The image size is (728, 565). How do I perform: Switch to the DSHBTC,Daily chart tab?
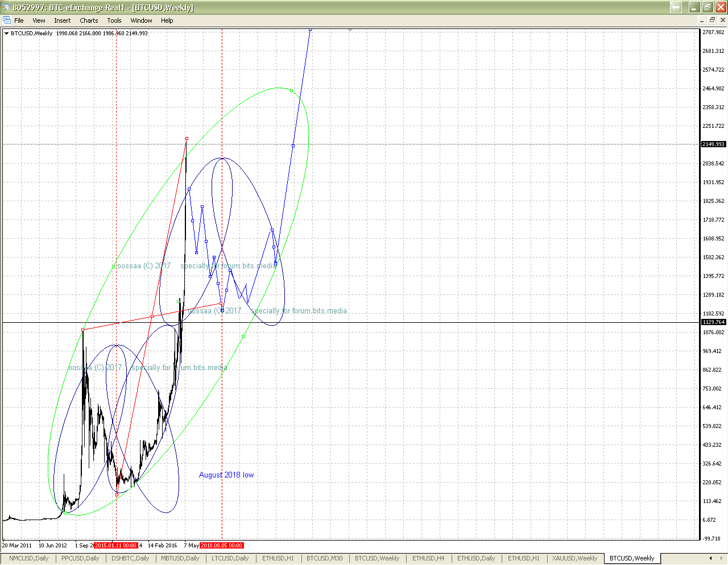coord(130,558)
